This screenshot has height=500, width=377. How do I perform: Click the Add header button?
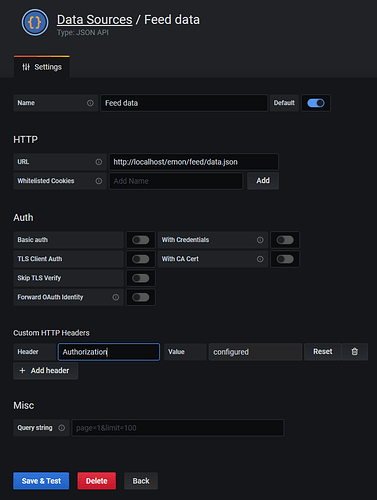[46, 371]
